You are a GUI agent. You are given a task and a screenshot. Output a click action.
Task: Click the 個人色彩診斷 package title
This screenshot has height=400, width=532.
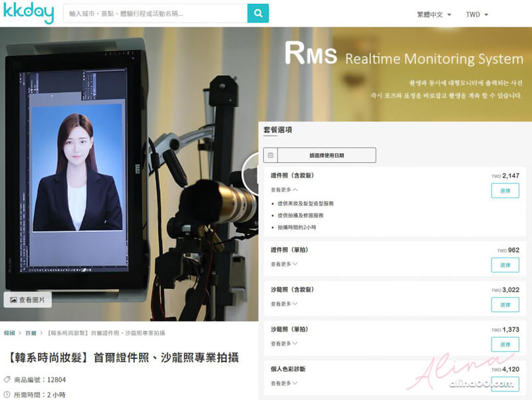point(288,369)
